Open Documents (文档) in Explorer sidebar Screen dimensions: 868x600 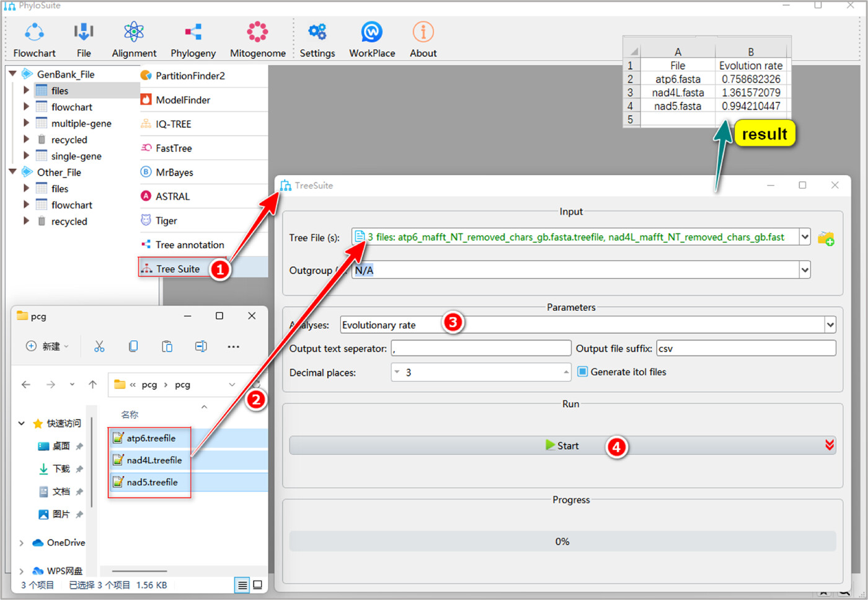[x=60, y=491]
